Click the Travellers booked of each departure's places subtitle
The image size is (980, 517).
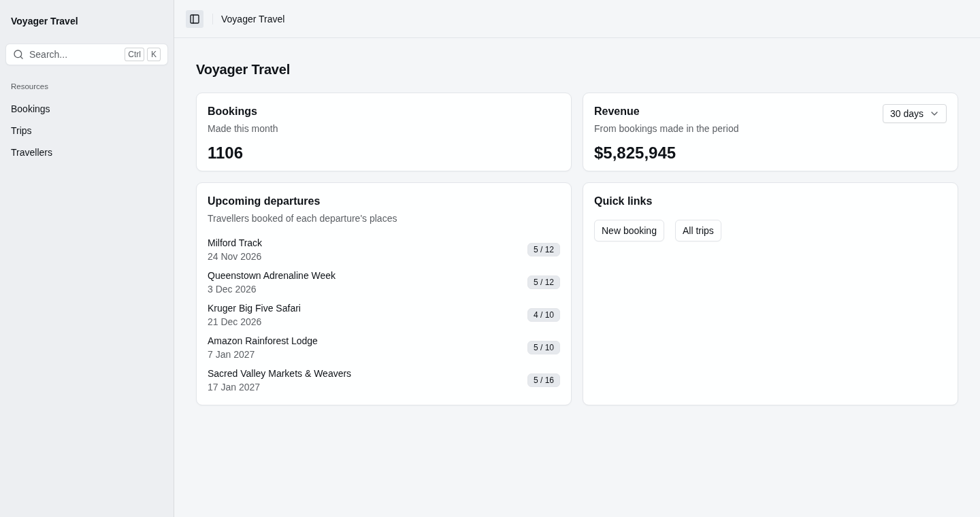click(x=302, y=218)
